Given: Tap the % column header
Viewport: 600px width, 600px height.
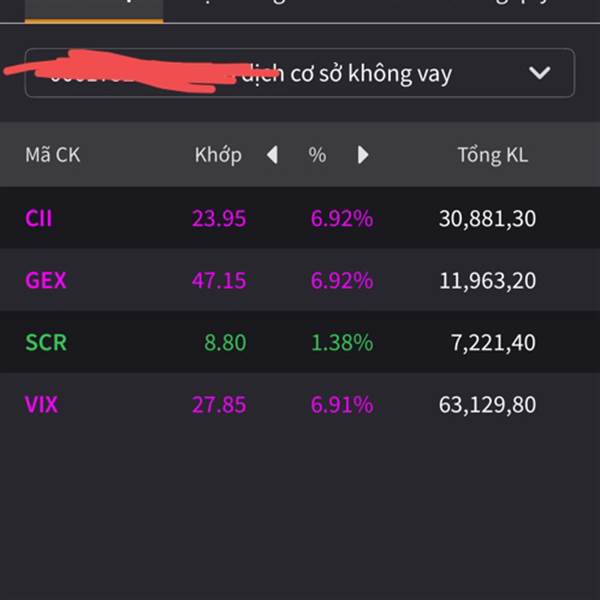Looking at the screenshot, I should pyautogui.click(x=317, y=155).
